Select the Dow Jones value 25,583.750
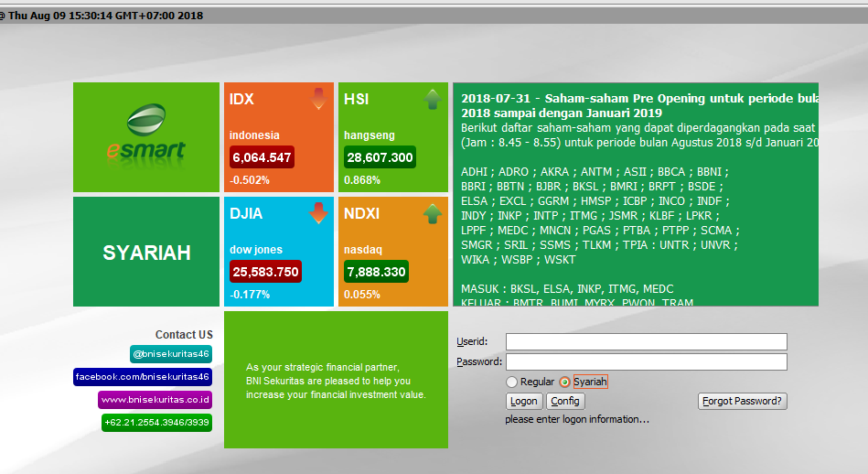The width and height of the screenshot is (868, 474). pyautogui.click(x=266, y=272)
